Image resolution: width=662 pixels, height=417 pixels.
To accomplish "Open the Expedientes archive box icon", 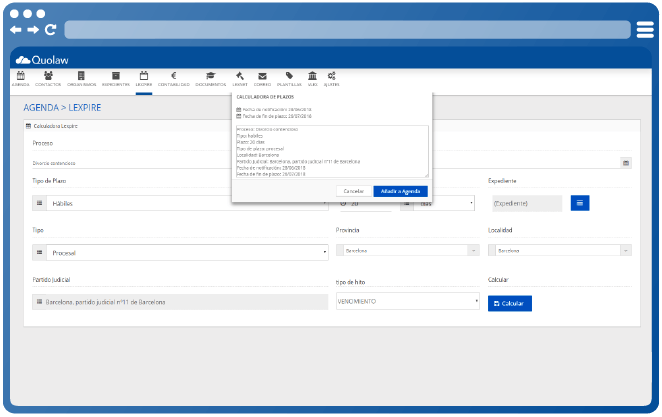I will (116, 76).
